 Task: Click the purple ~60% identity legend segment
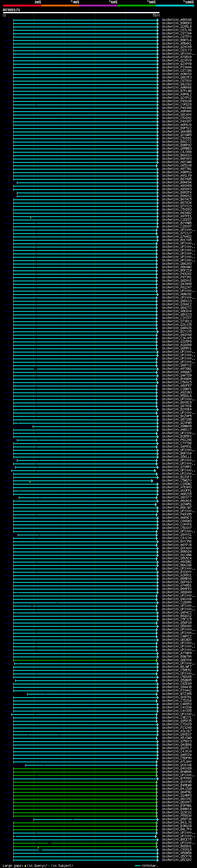tap(99, 6)
